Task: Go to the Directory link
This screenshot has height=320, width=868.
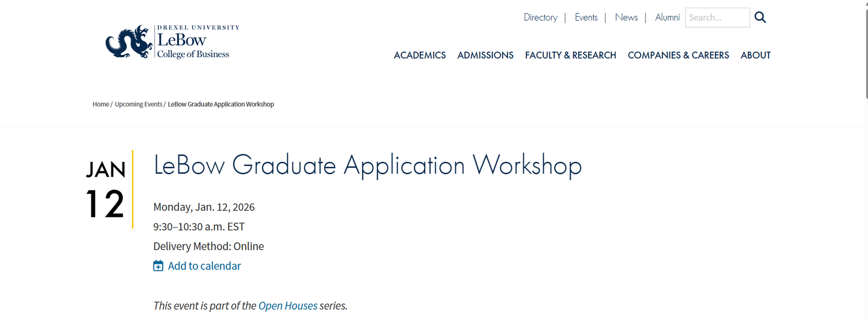Action: pos(540,17)
